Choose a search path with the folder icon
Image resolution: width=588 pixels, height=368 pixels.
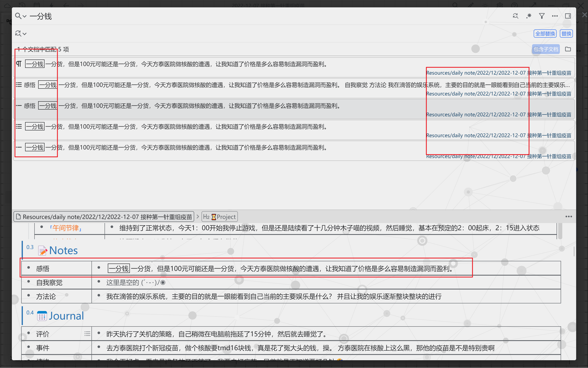coord(568,49)
